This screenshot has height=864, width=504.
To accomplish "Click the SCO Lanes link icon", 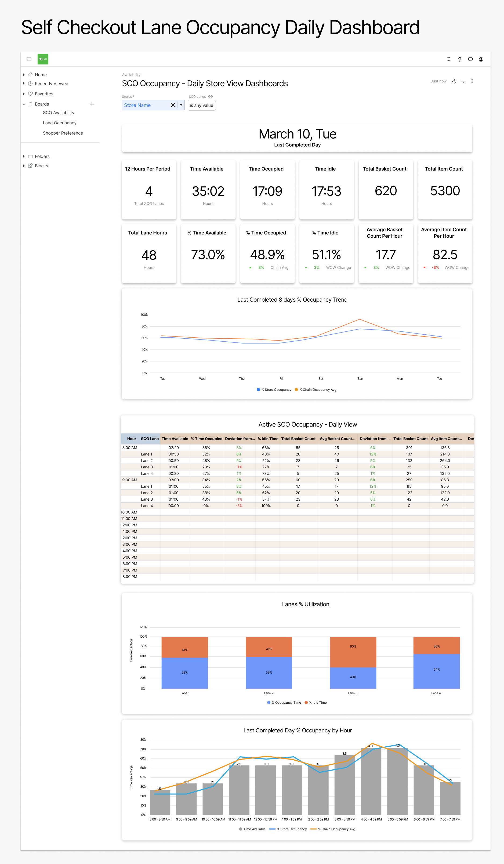I will tap(211, 96).
